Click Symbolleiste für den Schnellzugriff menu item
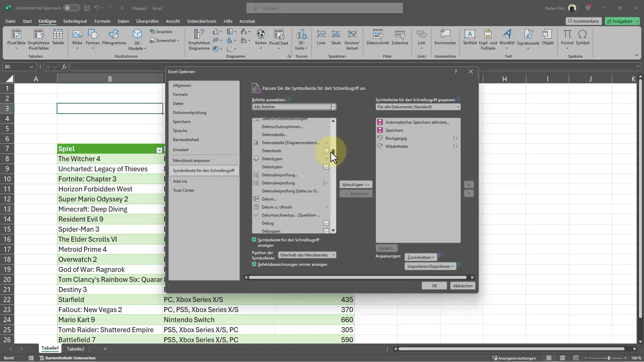644x362 pixels. click(204, 171)
